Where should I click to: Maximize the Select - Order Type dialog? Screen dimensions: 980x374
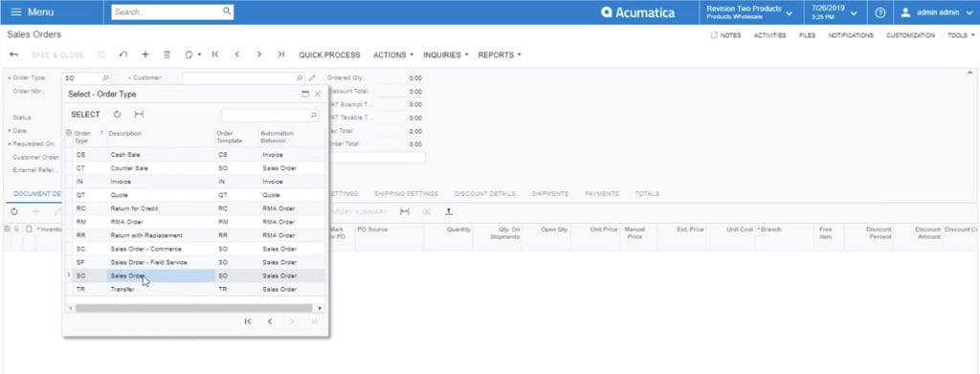[x=305, y=94]
